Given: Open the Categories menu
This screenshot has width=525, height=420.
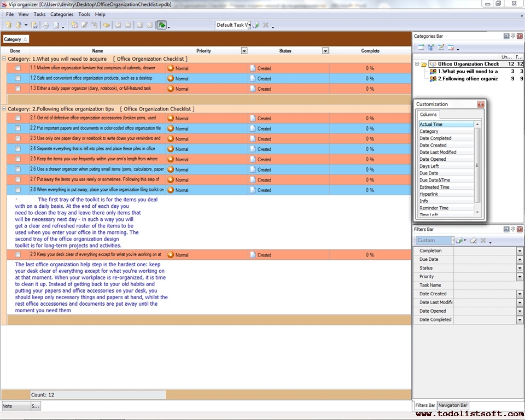Looking at the screenshot, I should [x=61, y=14].
